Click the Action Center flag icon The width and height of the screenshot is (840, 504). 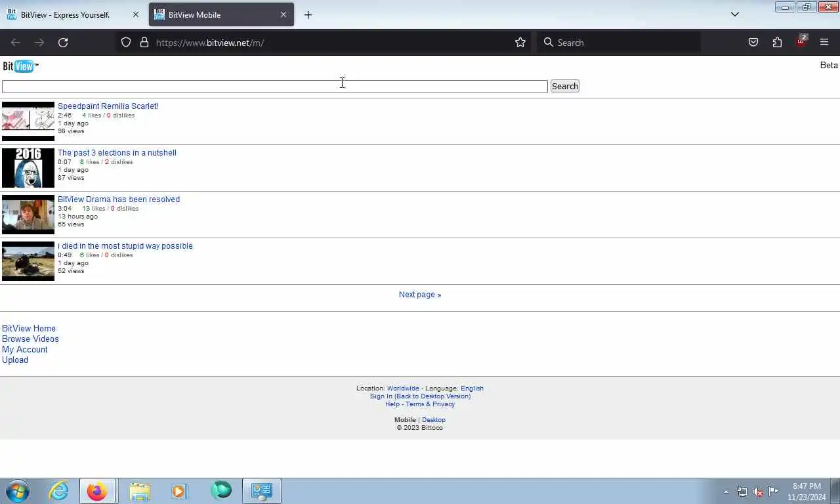click(x=774, y=492)
